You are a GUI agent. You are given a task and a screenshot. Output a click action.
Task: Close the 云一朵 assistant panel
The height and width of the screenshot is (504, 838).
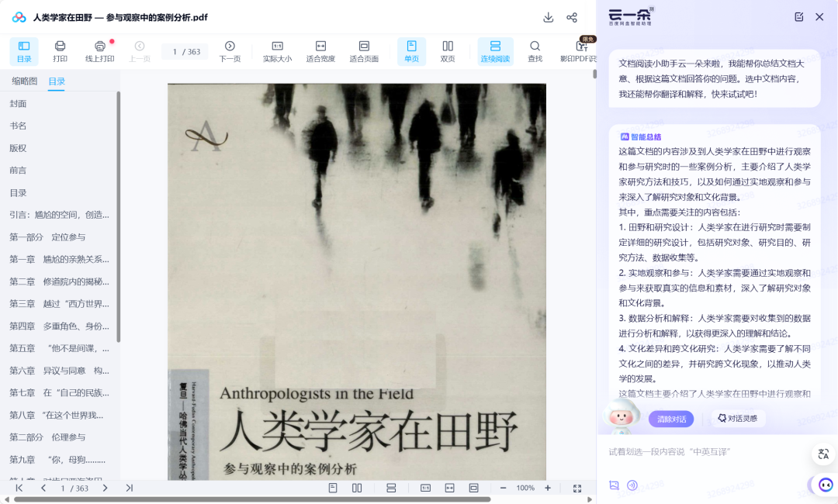pyautogui.click(x=819, y=16)
